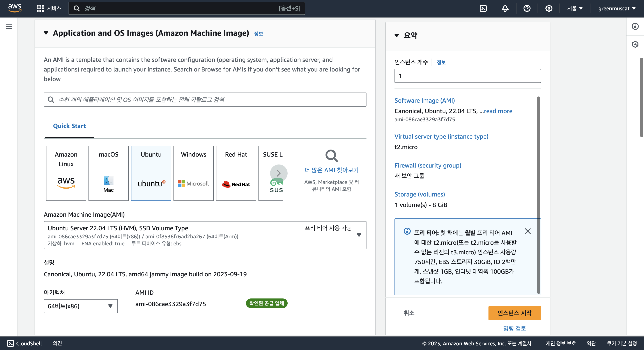Open the 명령 검토 link
Image resolution: width=644 pixels, height=350 pixels.
(x=515, y=328)
